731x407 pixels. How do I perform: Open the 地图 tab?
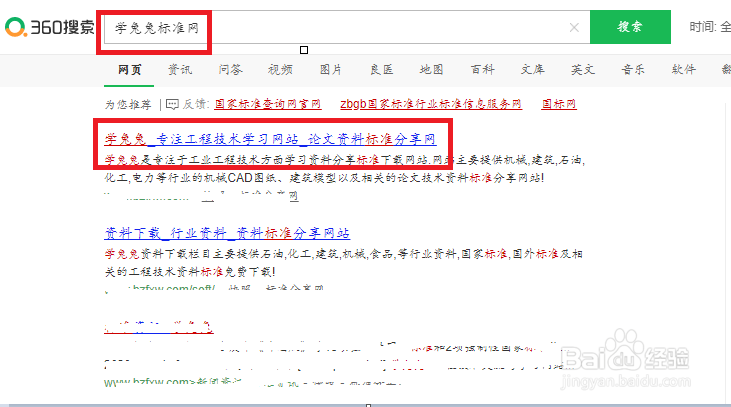click(431, 70)
